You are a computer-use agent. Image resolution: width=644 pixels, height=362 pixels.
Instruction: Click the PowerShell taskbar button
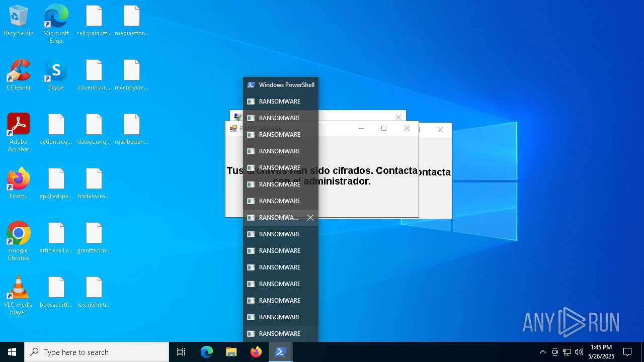click(280, 352)
